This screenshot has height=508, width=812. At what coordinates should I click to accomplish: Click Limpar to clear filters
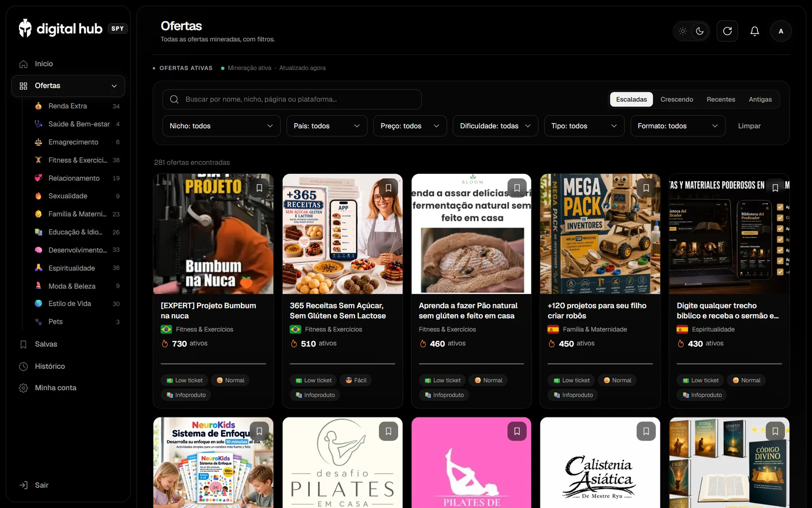(749, 126)
